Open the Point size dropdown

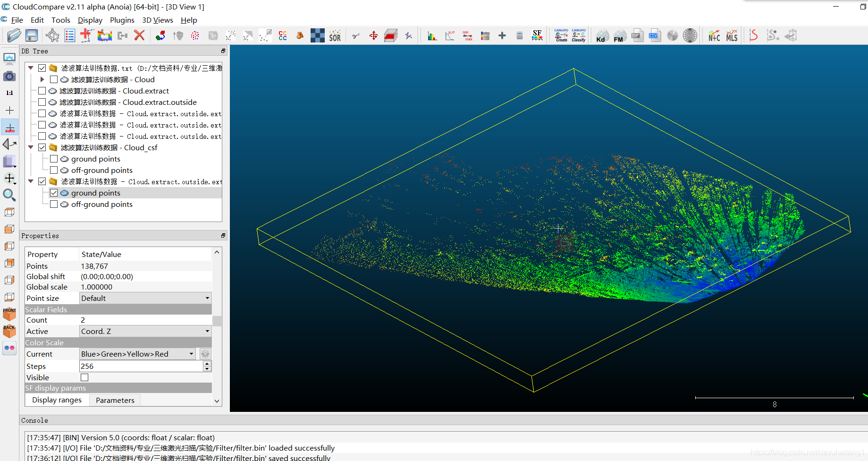(145, 298)
